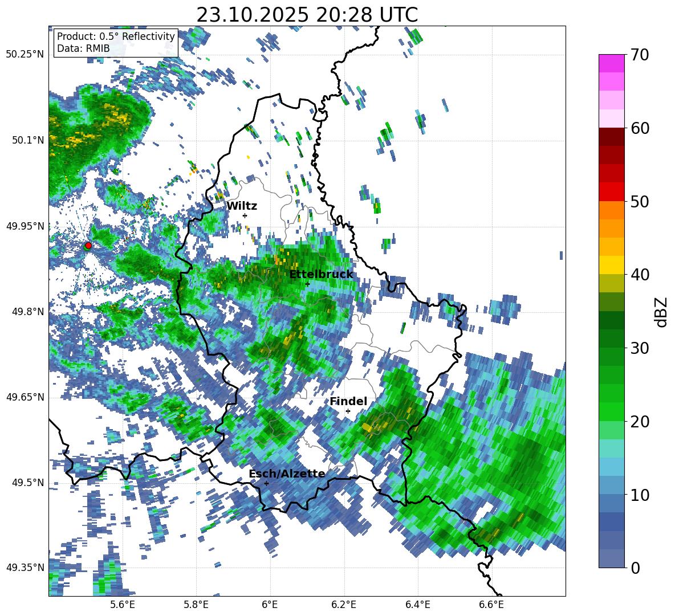Click the Esch/Alzette location cross marker
The width and height of the screenshot is (675, 616).
[x=266, y=483]
